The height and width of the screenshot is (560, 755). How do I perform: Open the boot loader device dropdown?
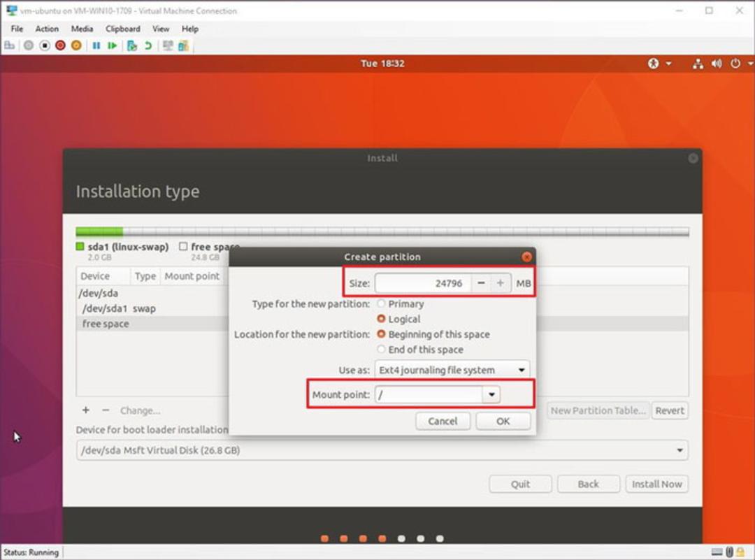coord(382,450)
